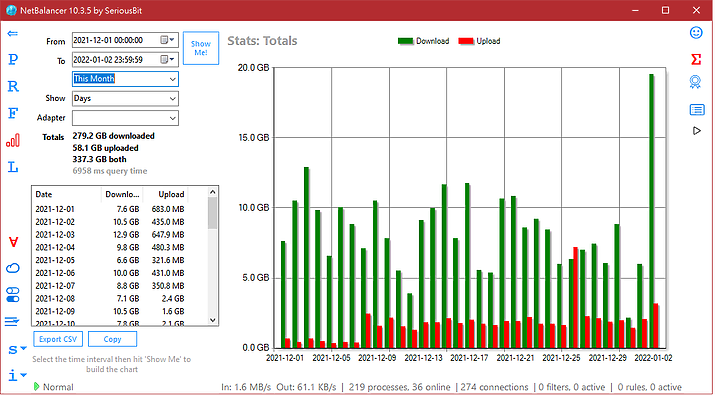This screenshot has height=395, width=720.
Task: Open the From date calendar picker
Action: click(167, 40)
